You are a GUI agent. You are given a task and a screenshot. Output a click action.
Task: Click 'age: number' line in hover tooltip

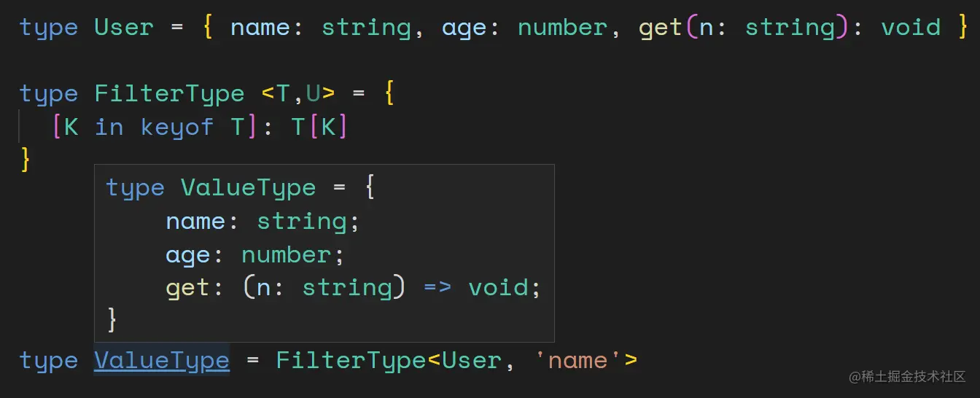click(x=254, y=254)
